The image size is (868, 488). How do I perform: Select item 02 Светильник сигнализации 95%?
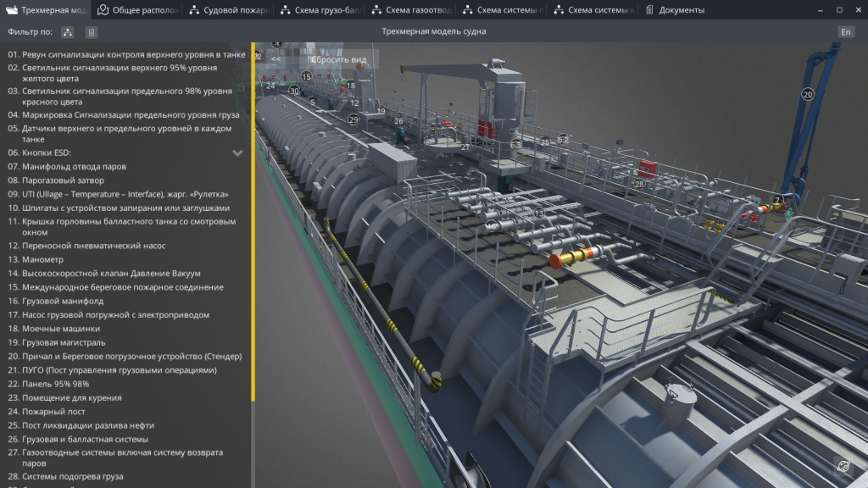pos(113,73)
